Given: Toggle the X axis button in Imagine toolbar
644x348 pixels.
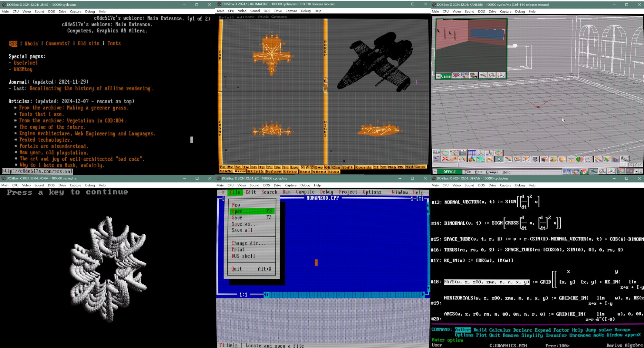Looking at the screenshot, I should pyautogui.click(x=302, y=167).
